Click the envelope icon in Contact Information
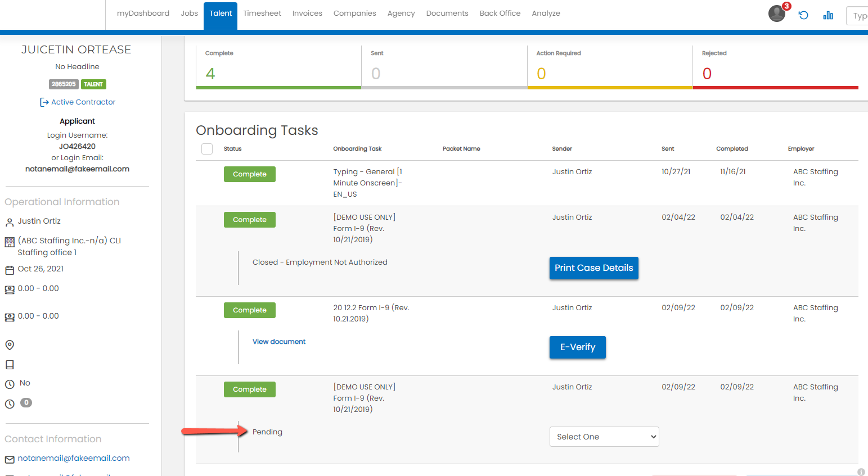This screenshot has width=868, height=476. tap(10, 459)
